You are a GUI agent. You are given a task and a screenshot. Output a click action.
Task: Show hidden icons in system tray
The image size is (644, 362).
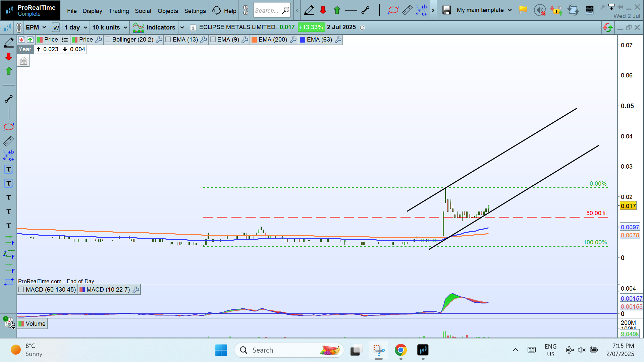pos(516,350)
